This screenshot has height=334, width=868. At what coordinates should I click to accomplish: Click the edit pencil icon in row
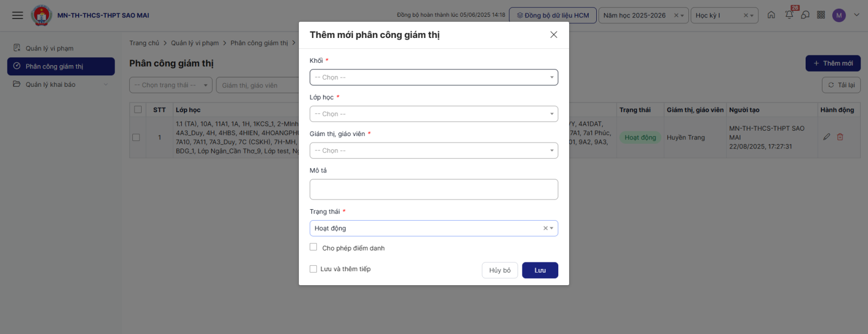(x=826, y=137)
